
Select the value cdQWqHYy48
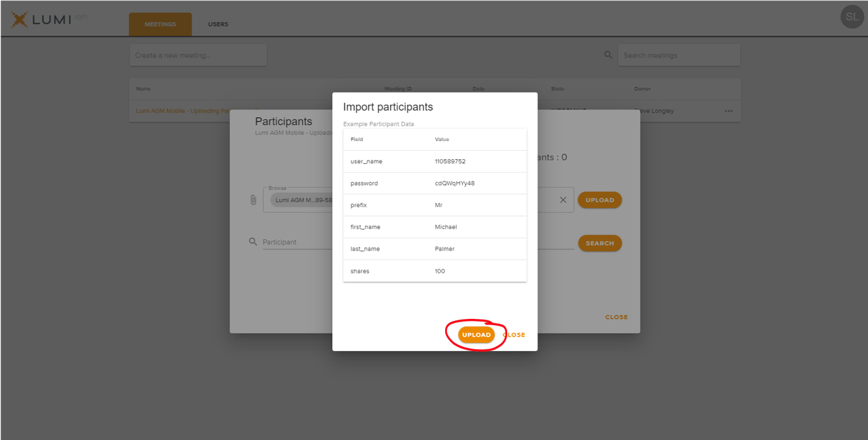pyautogui.click(x=454, y=183)
